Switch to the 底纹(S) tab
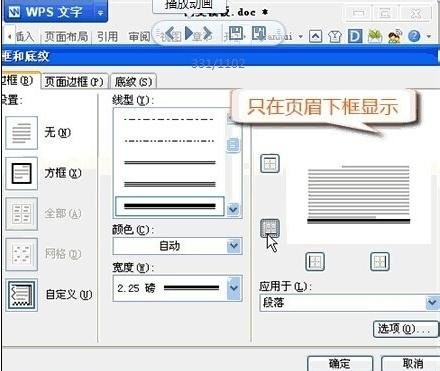The width and height of the screenshot is (440, 371). point(133,81)
